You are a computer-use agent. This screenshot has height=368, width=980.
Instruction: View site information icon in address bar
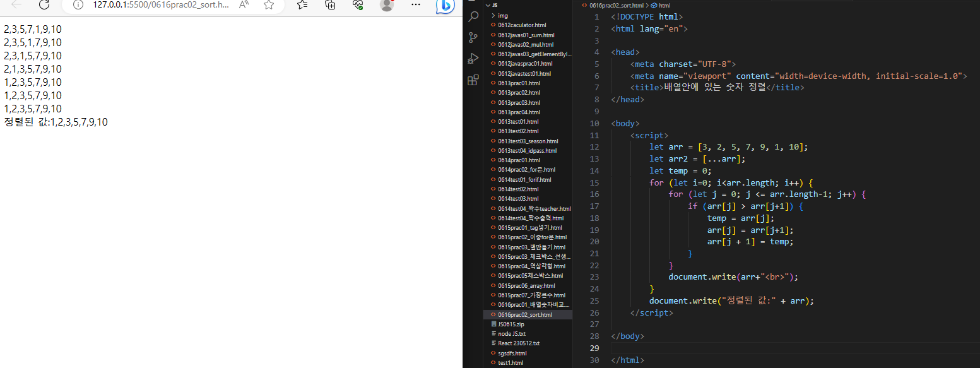click(78, 4)
